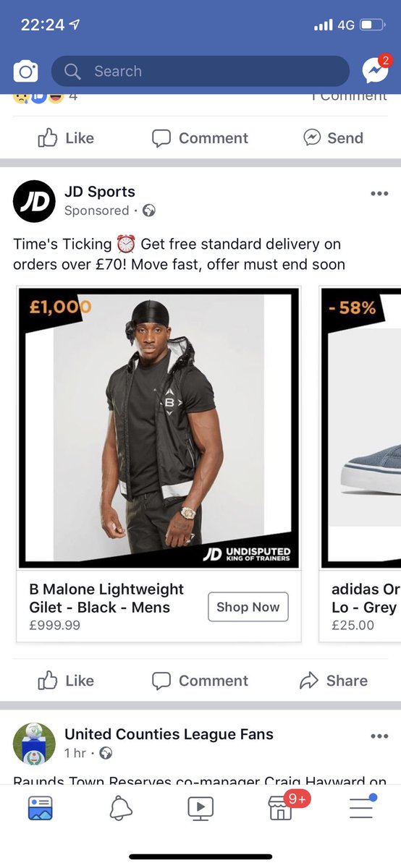Image resolution: width=401 pixels, height=868 pixels.
Task: Open the Watch video tab icon
Action: coord(200,808)
